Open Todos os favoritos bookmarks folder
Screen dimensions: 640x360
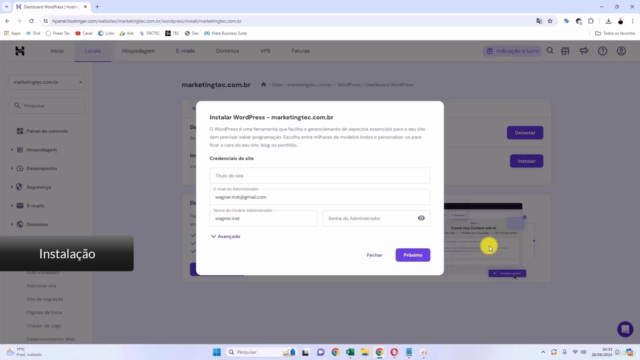[x=615, y=33]
